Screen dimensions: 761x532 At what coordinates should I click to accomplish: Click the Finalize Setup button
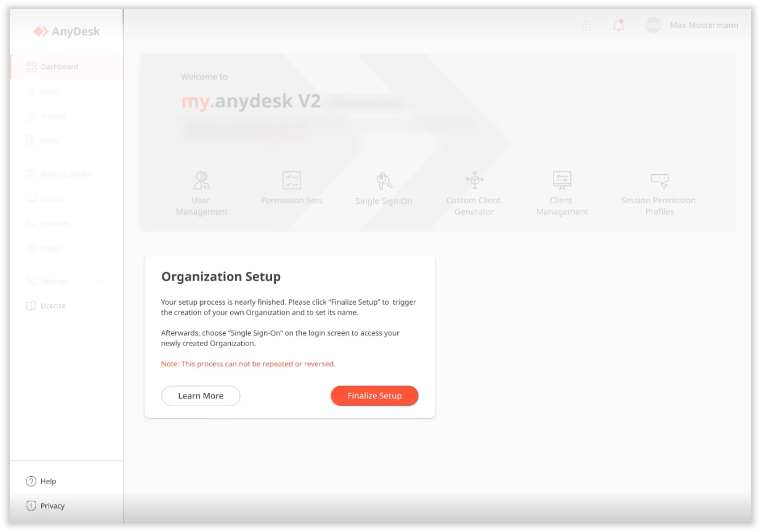tap(375, 395)
